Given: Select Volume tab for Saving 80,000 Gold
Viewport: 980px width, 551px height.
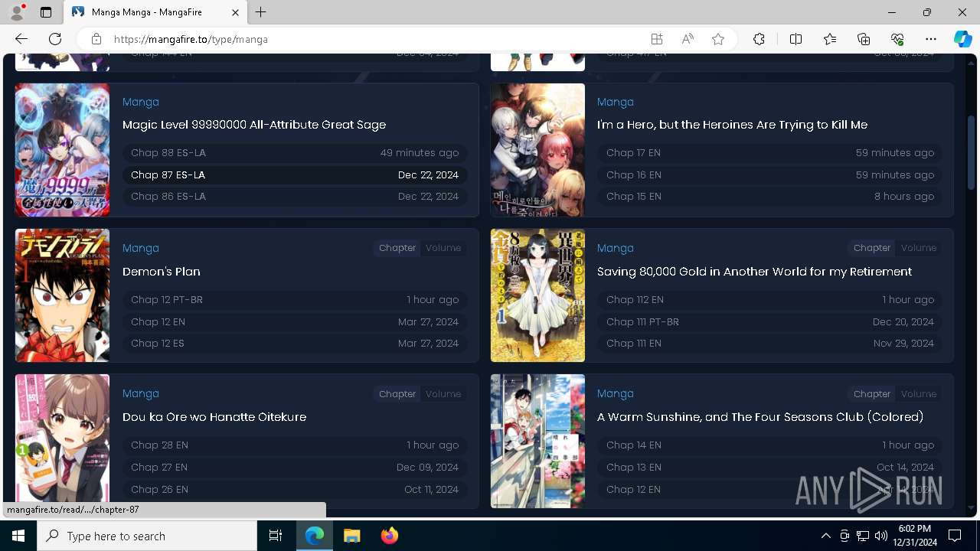Looking at the screenshot, I should click(x=919, y=248).
